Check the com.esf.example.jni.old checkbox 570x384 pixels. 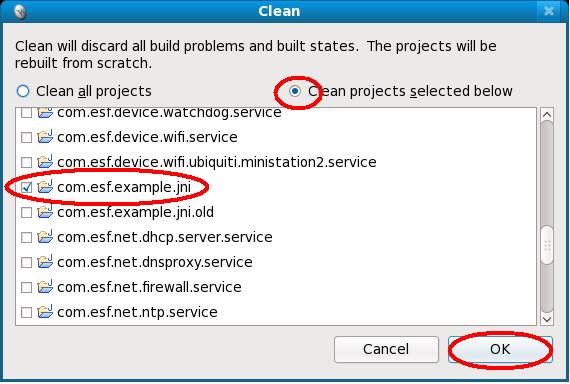[26, 212]
